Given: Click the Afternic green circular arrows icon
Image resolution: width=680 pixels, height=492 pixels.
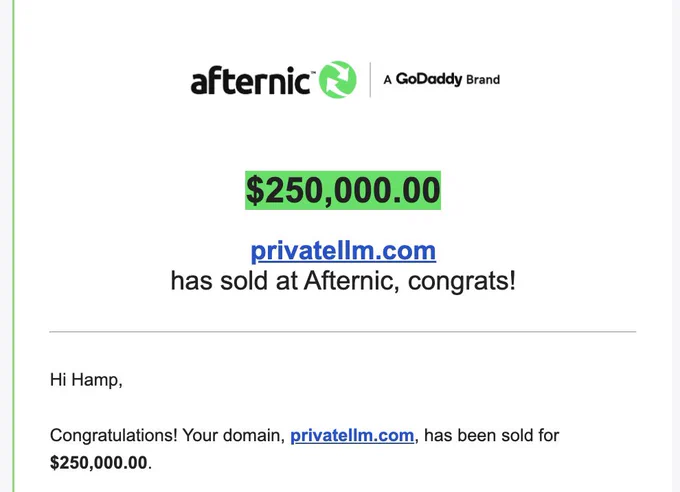Looking at the screenshot, I should [x=338, y=79].
